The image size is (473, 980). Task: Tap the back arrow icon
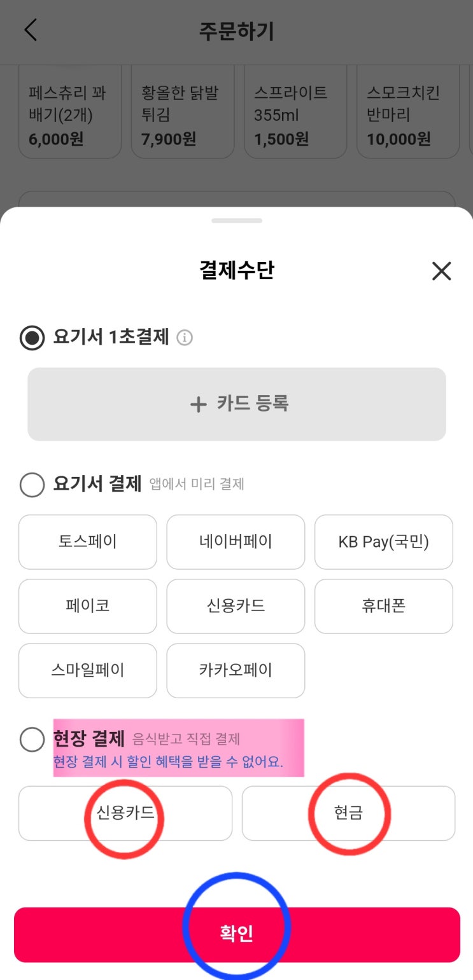(x=31, y=31)
